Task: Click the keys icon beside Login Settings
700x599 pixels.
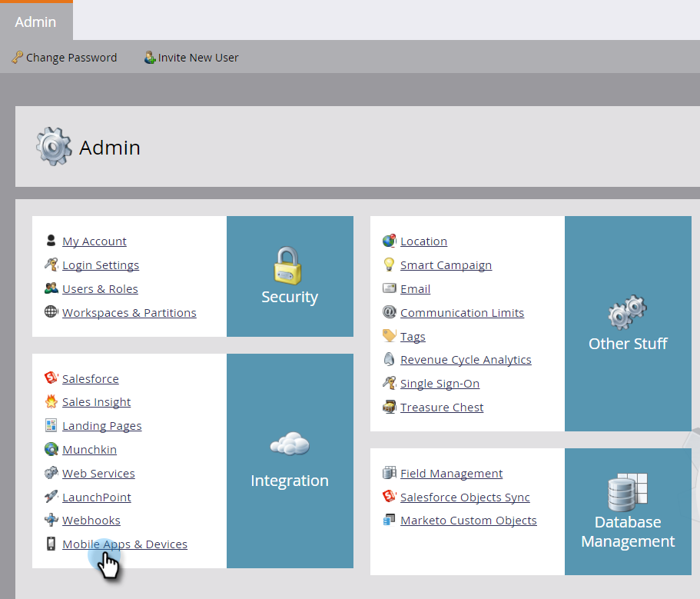Action: (51, 265)
